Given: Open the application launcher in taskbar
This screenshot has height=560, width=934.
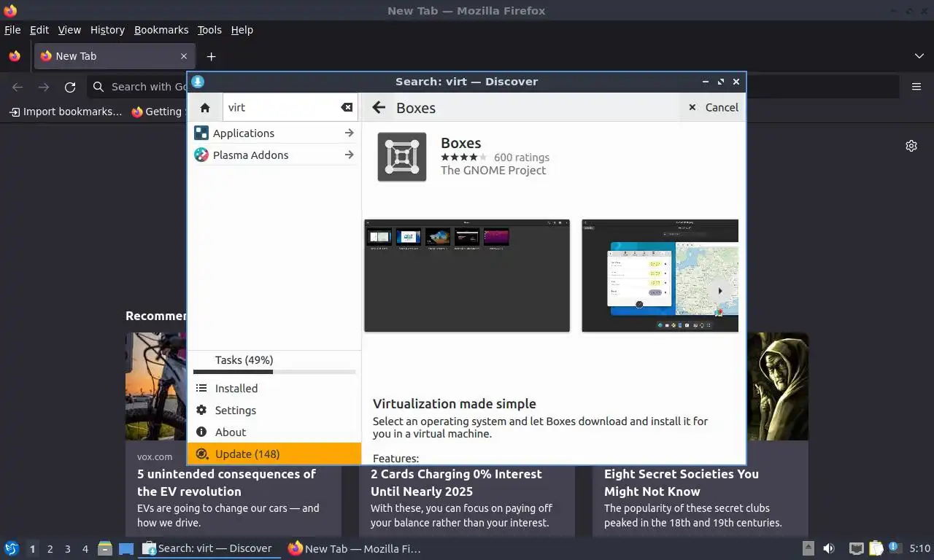Looking at the screenshot, I should click(11, 548).
